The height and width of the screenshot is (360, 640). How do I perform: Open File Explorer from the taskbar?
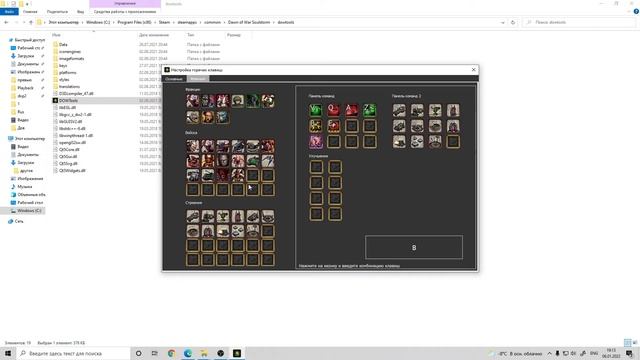(204, 353)
